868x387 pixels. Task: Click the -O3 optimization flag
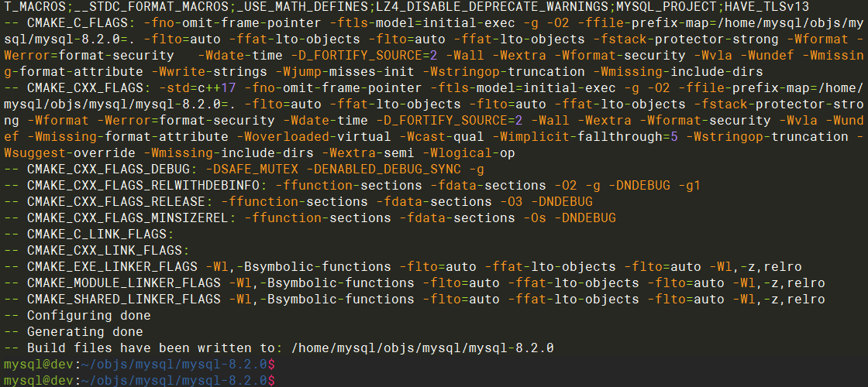point(511,202)
